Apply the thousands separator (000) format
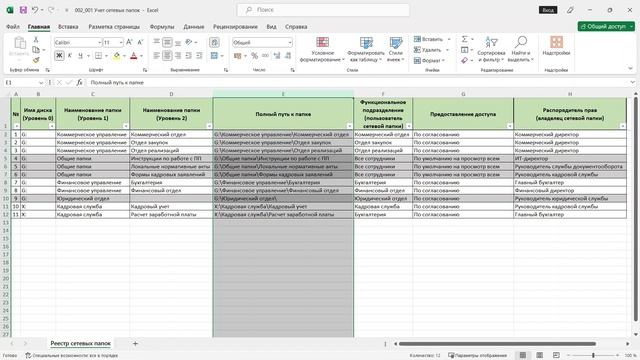Viewport: 640px width, 360px height. tap(265, 56)
